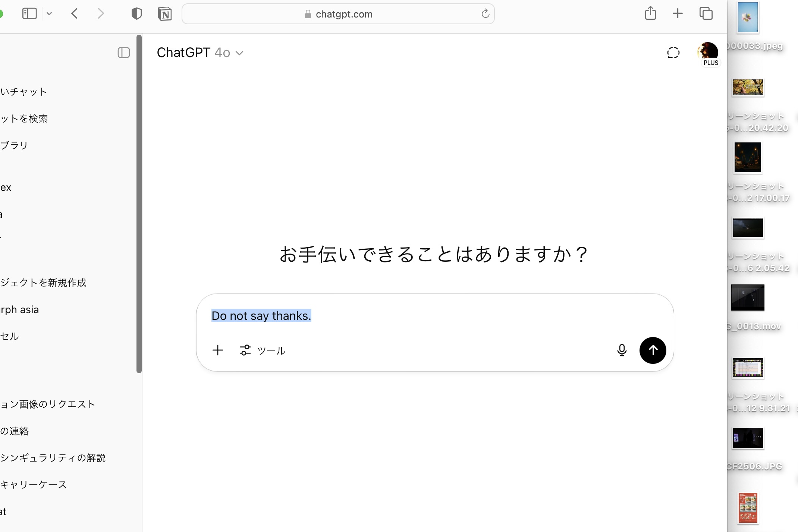Click プロジェクトを新規作成 new project link
The height and width of the screenshot is (532, 798).
pyautogui.click(x=43, y=283)
